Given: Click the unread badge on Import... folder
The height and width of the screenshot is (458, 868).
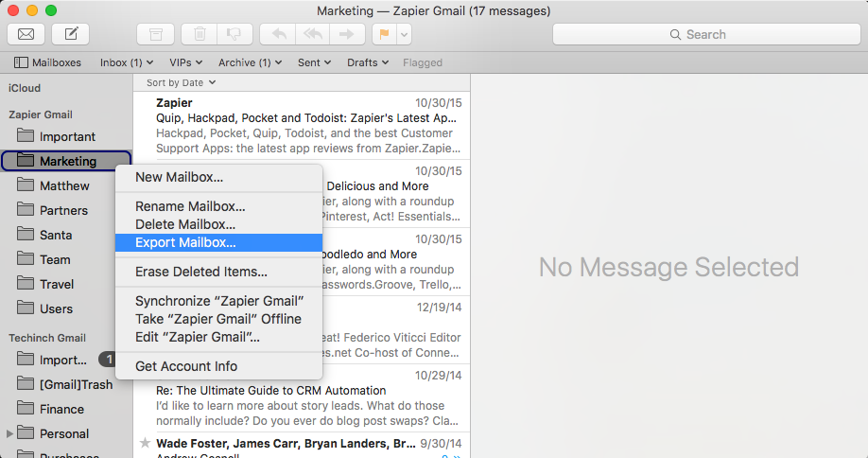Looking at the screenshot, I should point(108,360).
